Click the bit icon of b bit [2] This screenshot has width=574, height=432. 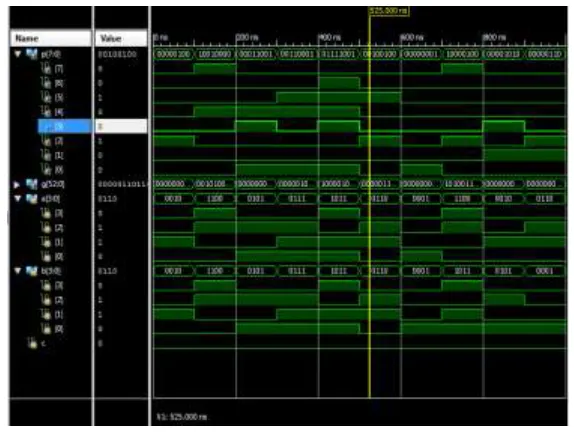pos(46,300)
